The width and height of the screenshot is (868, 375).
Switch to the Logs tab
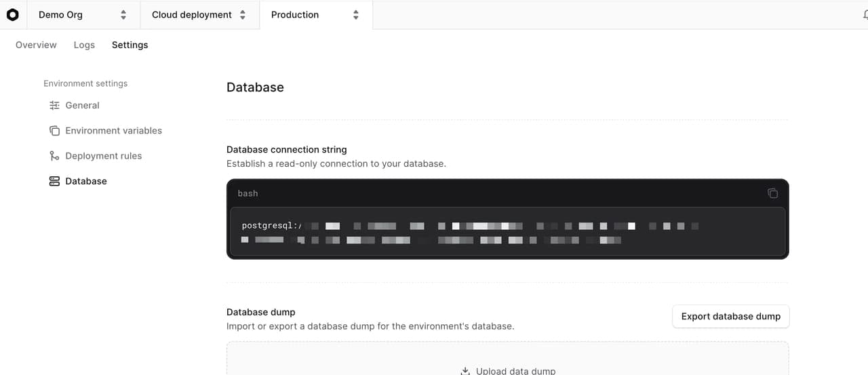click(84, 45)
